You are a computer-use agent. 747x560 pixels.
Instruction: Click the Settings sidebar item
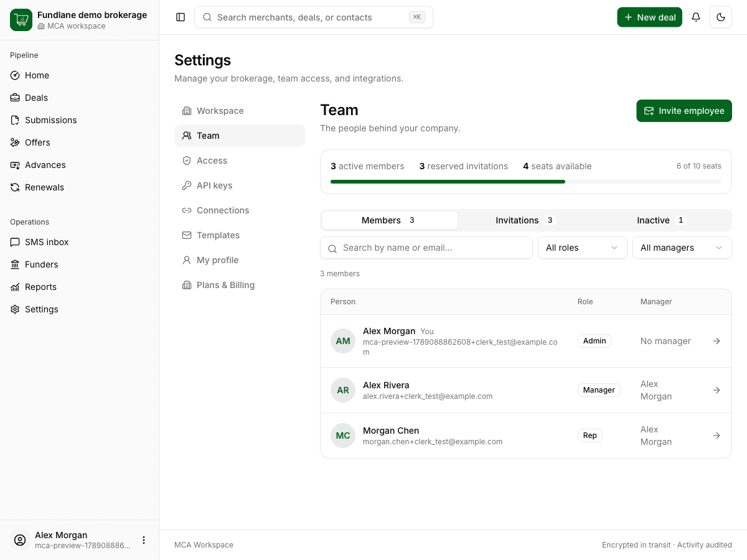point(79,309)
